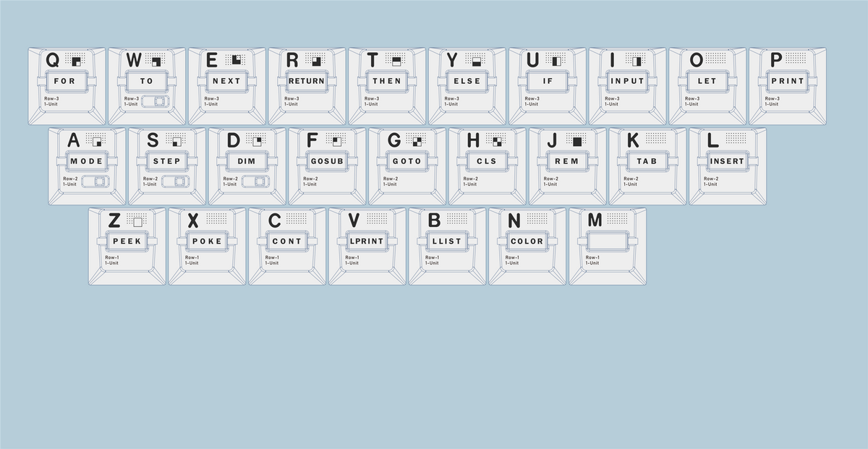Viewport: 868px width, 449px height.
Task: Click the TO keyword label
Action: coord(147,81)
